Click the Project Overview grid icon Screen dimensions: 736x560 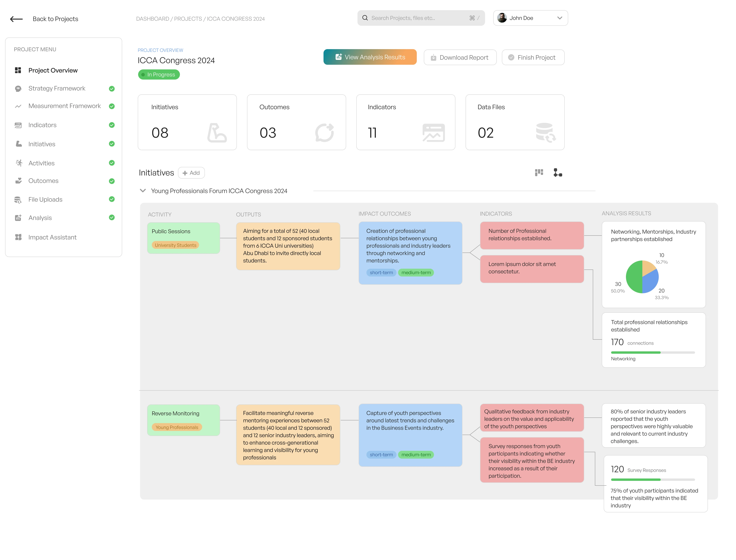(18, 70)
